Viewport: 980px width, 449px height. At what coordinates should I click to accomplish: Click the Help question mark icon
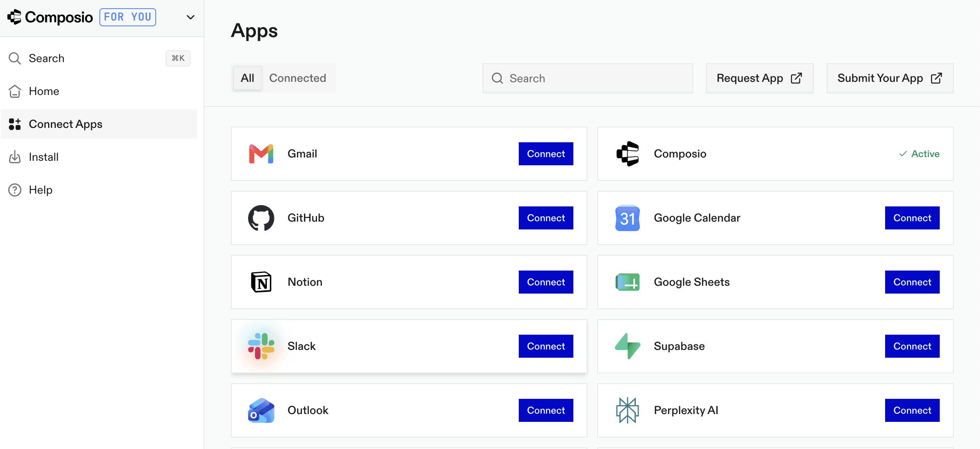tap(15, 190)
